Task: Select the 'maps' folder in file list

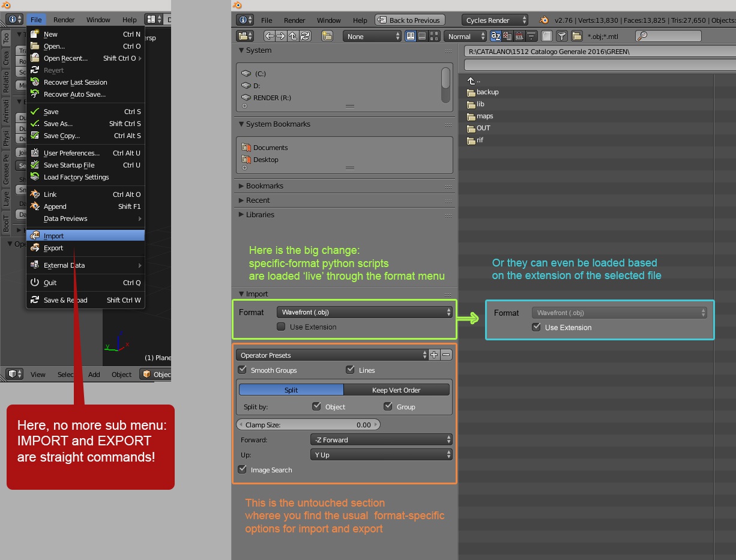Action: [x=484, y=116]
